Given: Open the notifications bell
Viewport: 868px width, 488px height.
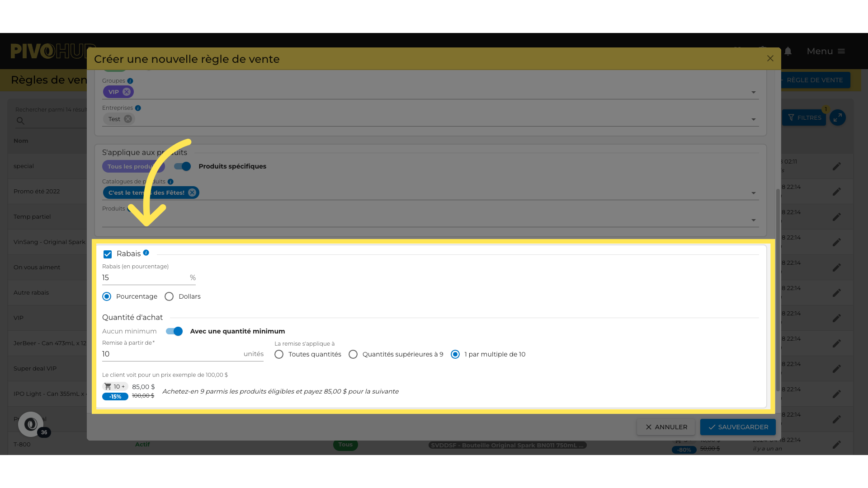Looking at the screenshot, I should (788, 51).
